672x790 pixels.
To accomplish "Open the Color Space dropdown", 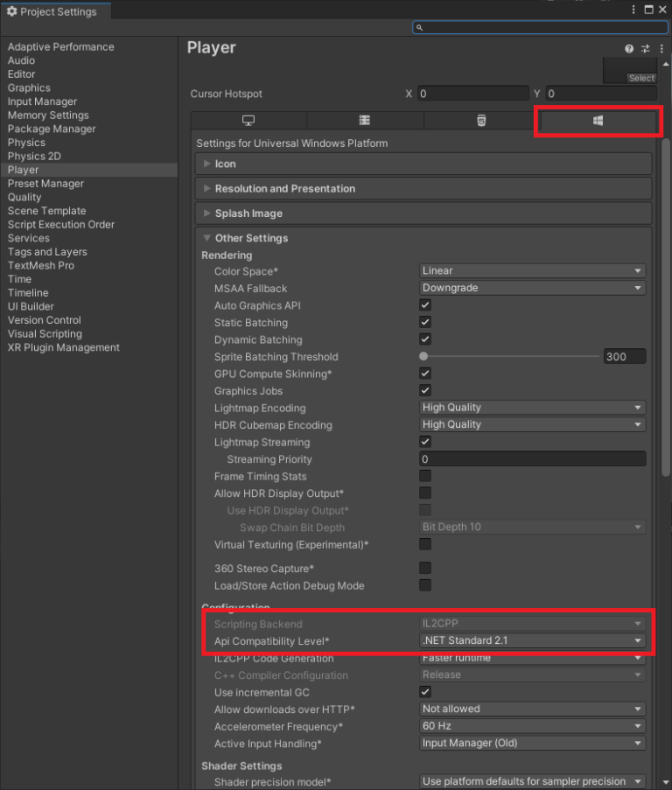I will click(531, 270).
